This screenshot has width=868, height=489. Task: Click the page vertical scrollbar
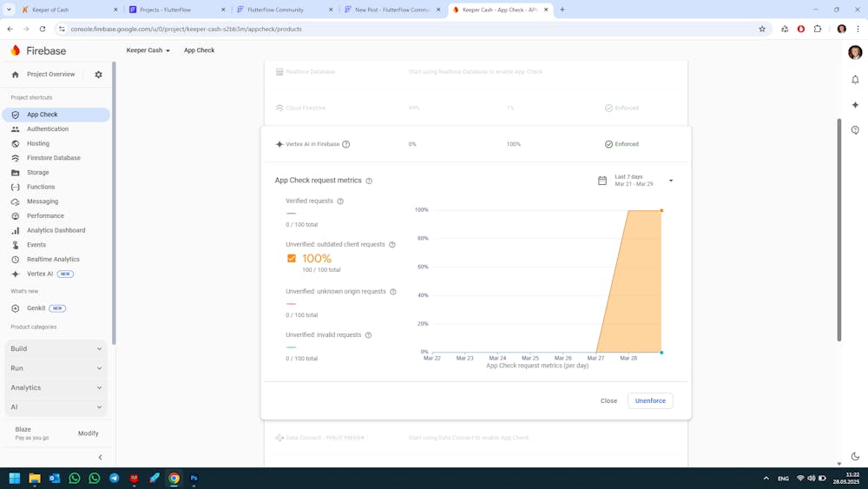pos(839,230)
